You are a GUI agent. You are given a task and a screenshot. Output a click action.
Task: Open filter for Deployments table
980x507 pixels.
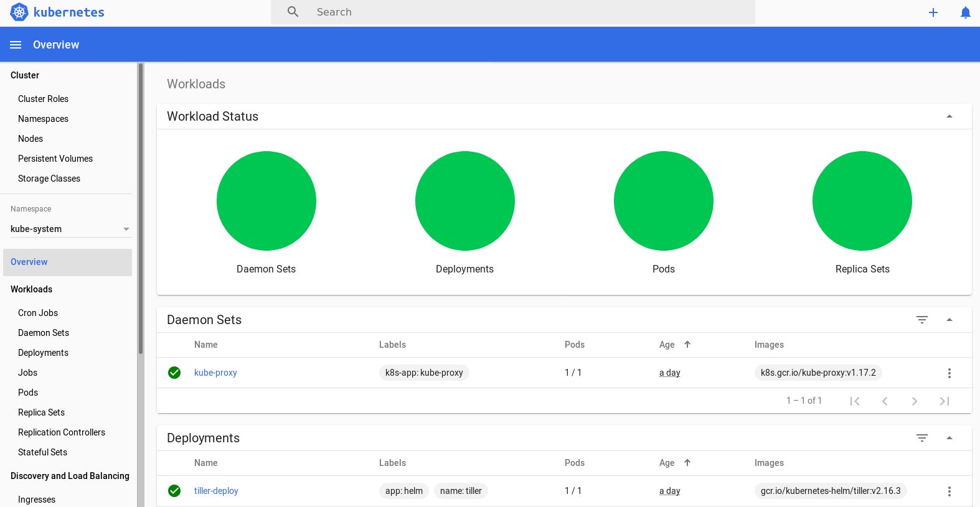pos(922,438)
